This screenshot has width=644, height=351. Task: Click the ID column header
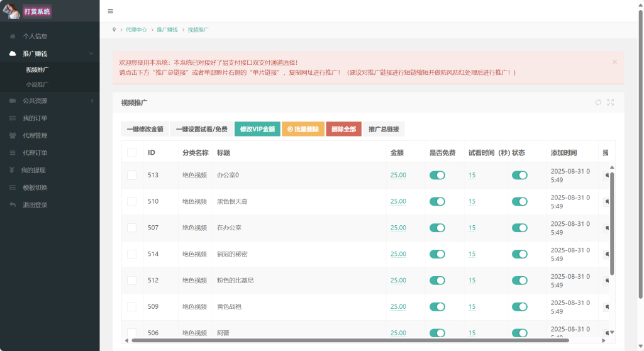152,152
